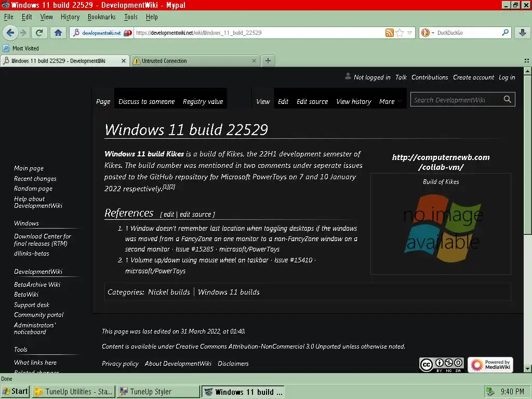
Task: Open the user Talk link
Action: (x=401, y=77)
